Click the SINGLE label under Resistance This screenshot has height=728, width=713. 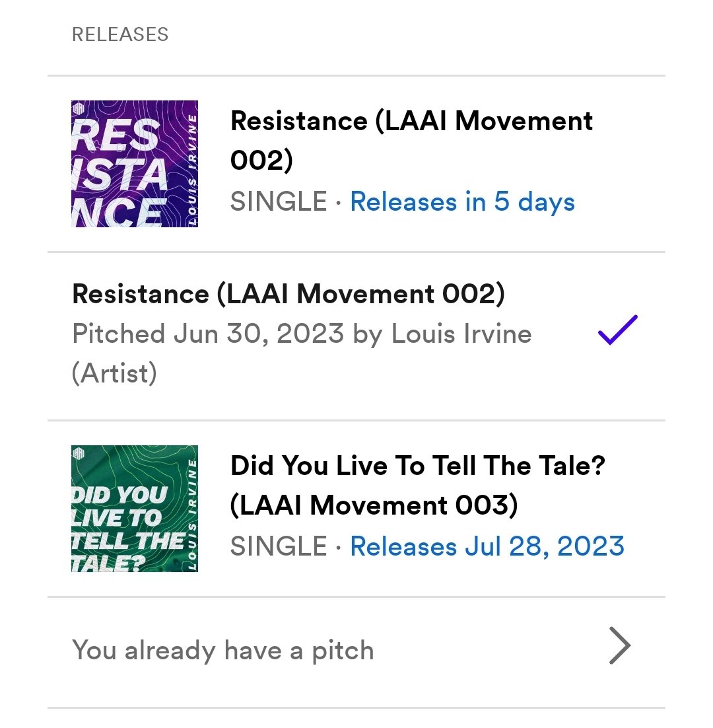point(279,202)
